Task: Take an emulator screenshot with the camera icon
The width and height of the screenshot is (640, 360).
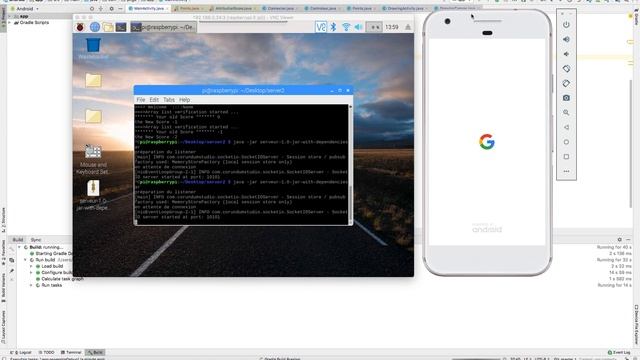Action: tap(566, 98)
